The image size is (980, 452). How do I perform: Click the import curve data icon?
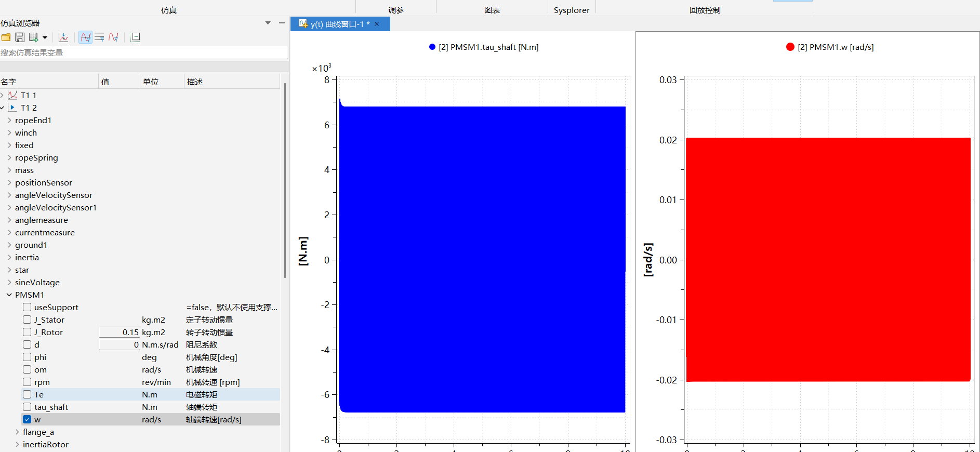[63, 37]
